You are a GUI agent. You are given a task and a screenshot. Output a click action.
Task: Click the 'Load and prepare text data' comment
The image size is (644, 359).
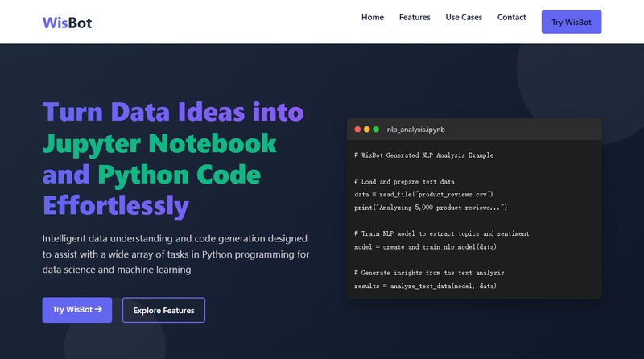[x=405, y=182]
